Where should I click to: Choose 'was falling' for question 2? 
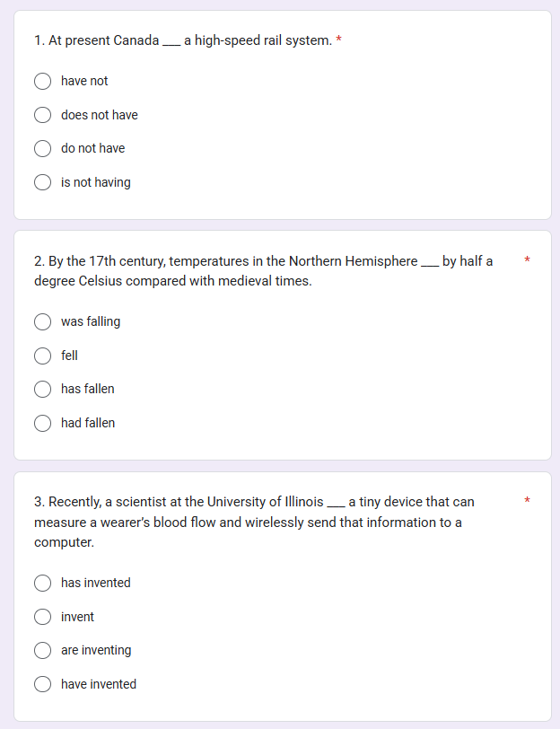click(42, 322)
